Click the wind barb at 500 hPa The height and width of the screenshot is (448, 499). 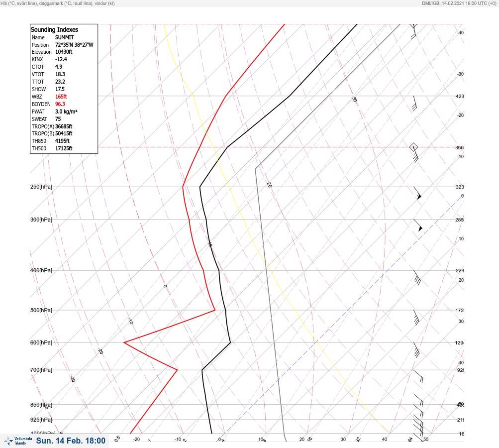point(416,318)
